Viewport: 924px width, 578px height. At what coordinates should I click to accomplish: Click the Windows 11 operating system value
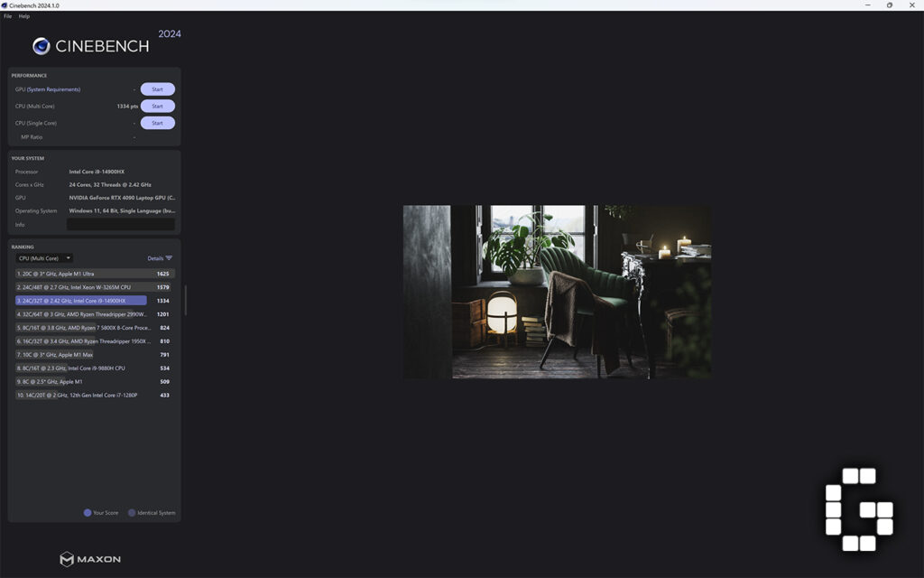122,211
